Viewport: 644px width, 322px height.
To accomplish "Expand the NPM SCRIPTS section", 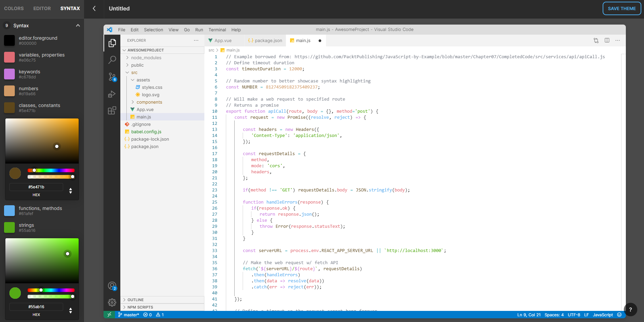I will coord(162,307).
